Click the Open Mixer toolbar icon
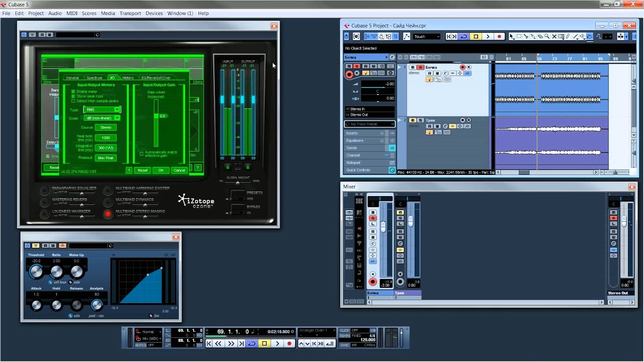This screenshot has height=362, width=644. pyautogui.click(x=396, y=36)
